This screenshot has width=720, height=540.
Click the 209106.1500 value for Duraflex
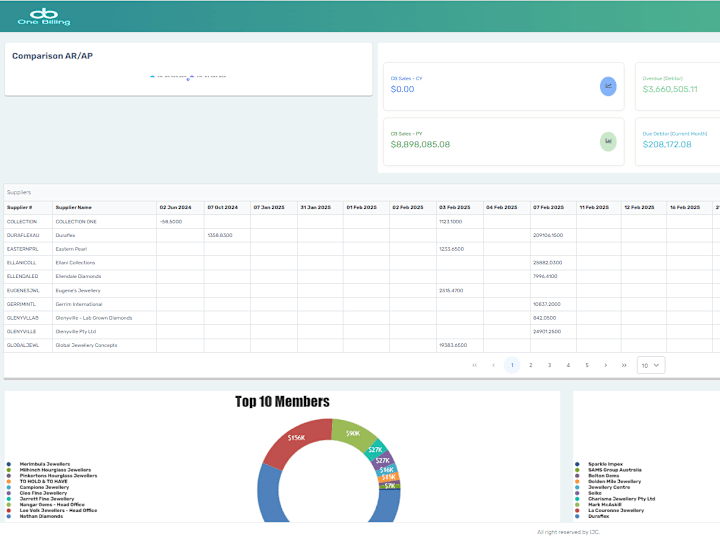coord(548,235)
